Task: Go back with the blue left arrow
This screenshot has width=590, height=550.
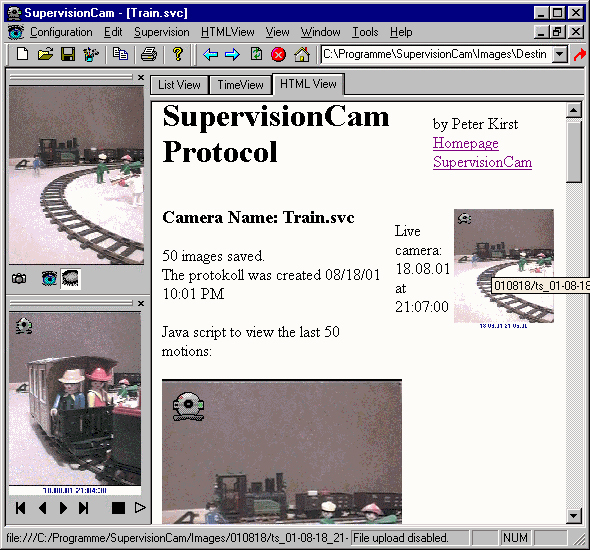Action: pyautogui.click(x=211, y=55)
